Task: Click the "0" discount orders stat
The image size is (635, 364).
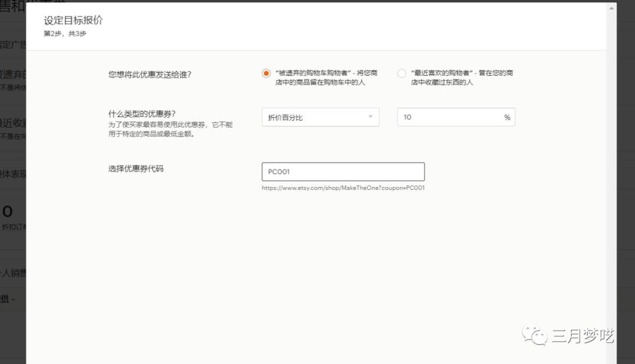Action: (7, 210)
